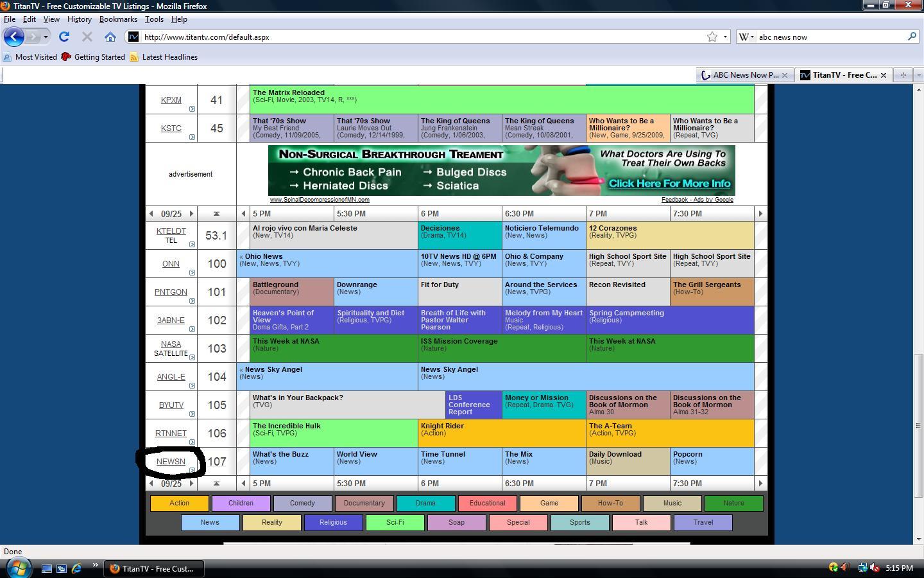The width and height of the screenshot is (924, 578).
Task: Reload the current page
Action: point(64,37)
